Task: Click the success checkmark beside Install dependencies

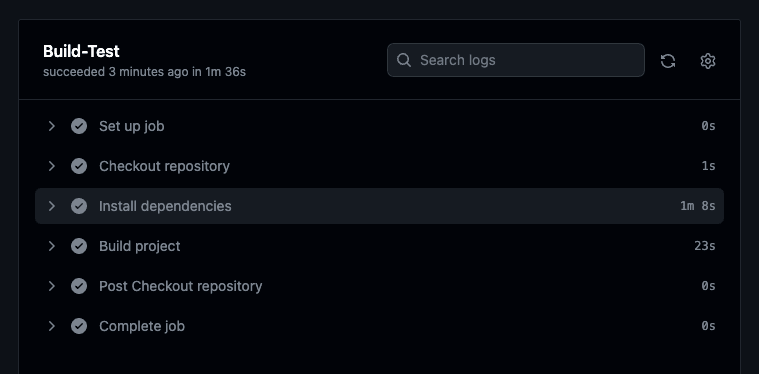Action: 79,206
